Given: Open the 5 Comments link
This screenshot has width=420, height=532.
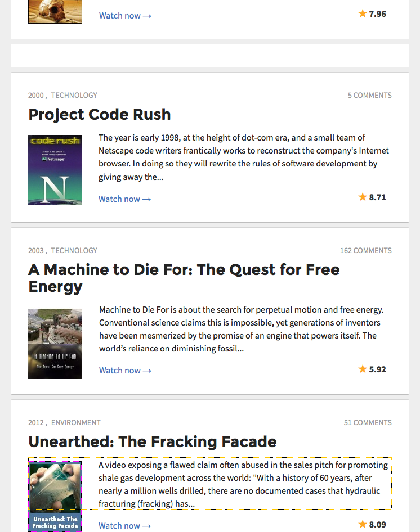Looking at the screenshot, I should (369, 96).
